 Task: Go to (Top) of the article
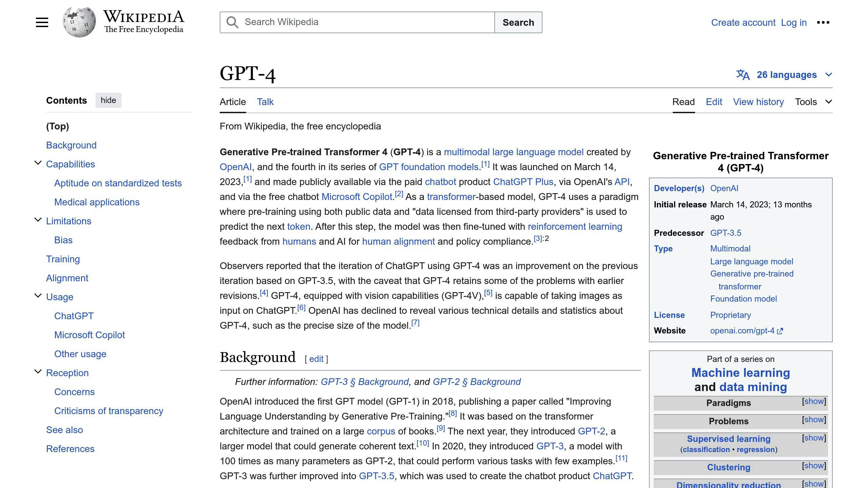57,126
